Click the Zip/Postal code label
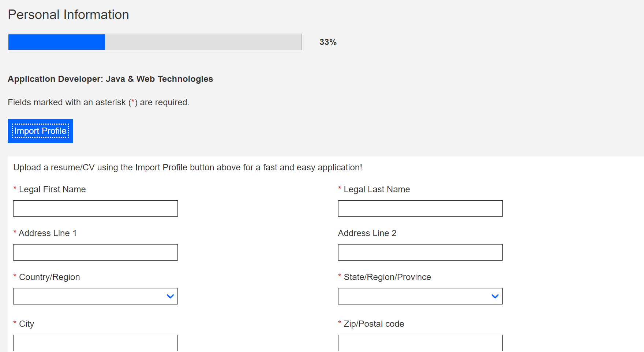The height and width of the screenshot is (352, 644). click(374, 324)
